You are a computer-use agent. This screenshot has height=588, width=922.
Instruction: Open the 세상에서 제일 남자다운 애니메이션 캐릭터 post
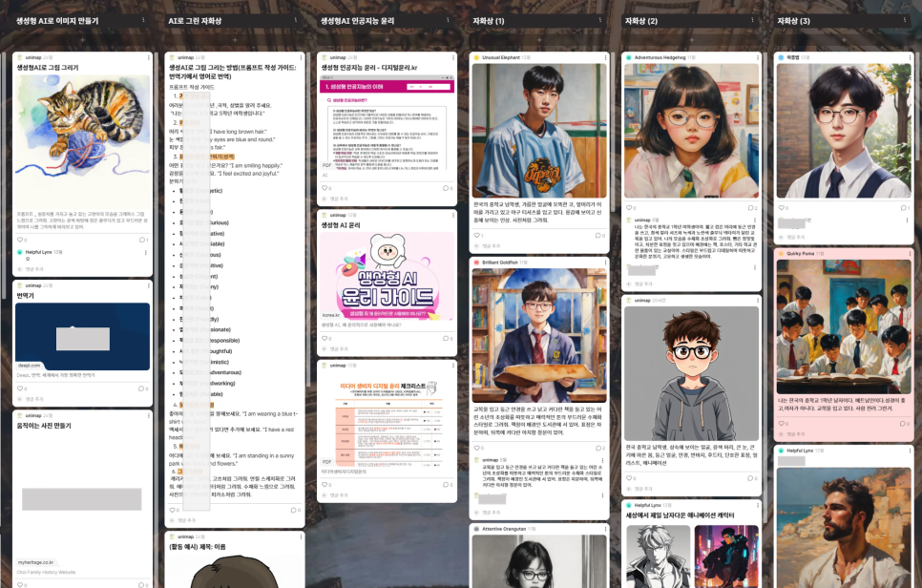pos(680,515)
